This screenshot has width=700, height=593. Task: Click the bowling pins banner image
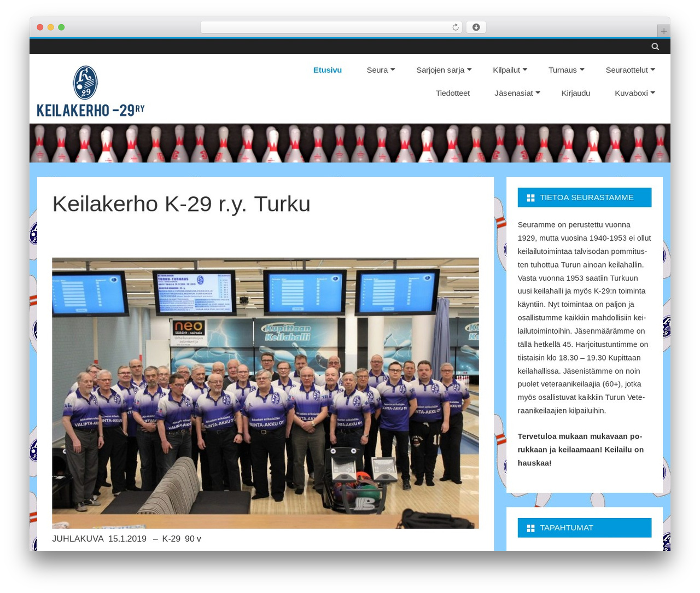tap(350, 143)
